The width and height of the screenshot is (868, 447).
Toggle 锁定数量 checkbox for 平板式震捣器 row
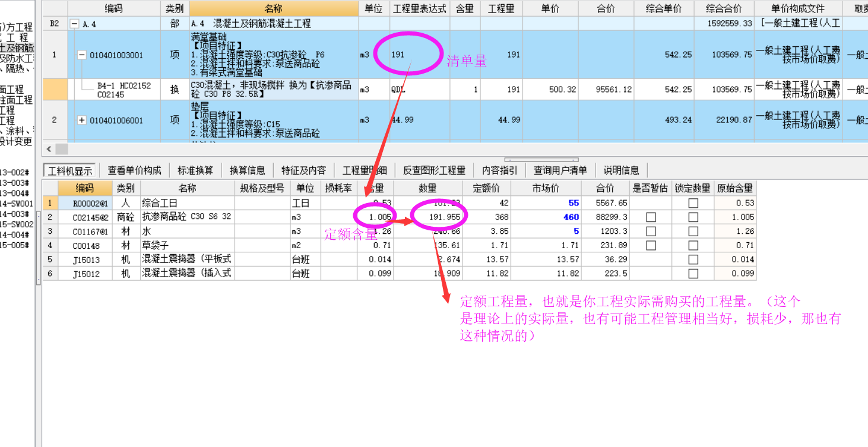(693, 259)
